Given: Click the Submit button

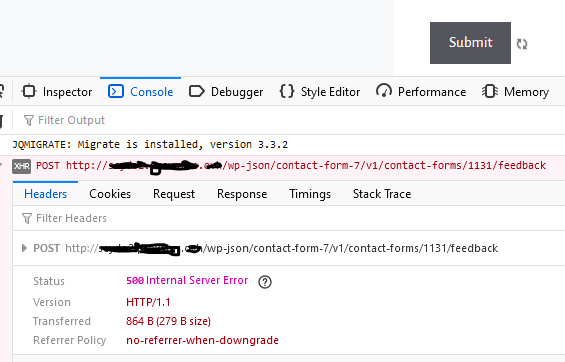Looking at the screenshot, I should point(470,43).
